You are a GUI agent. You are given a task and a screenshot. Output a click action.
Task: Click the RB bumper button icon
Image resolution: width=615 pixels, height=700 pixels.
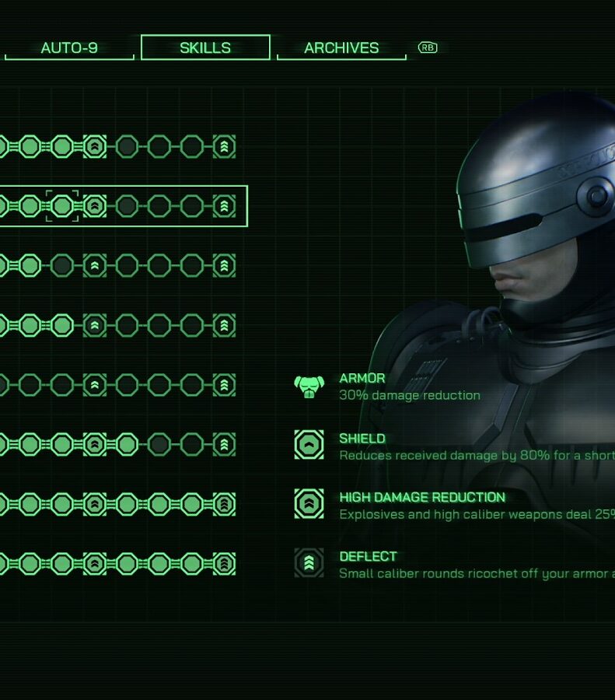428,47
